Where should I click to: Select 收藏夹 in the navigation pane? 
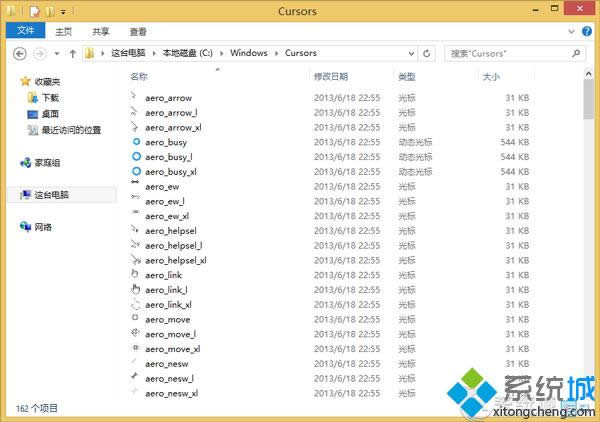[x=47, y=81]
